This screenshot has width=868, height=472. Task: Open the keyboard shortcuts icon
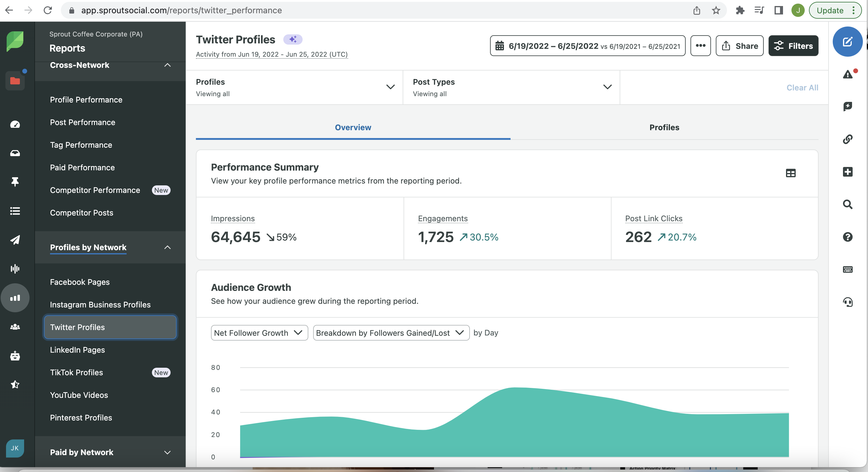coord(848,269)
